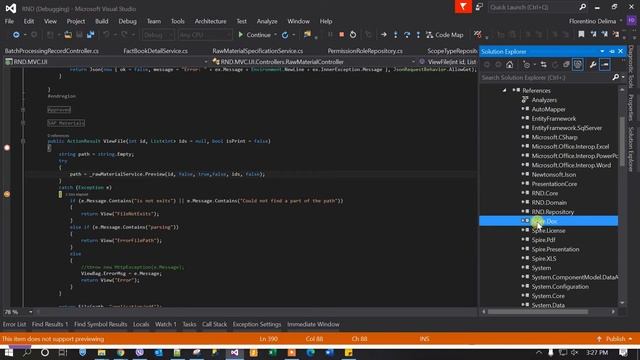Viewport: 640px width, 360px height.
Task: Switch to FactBookDetailService.cs tab
Action: pos(156,51)
